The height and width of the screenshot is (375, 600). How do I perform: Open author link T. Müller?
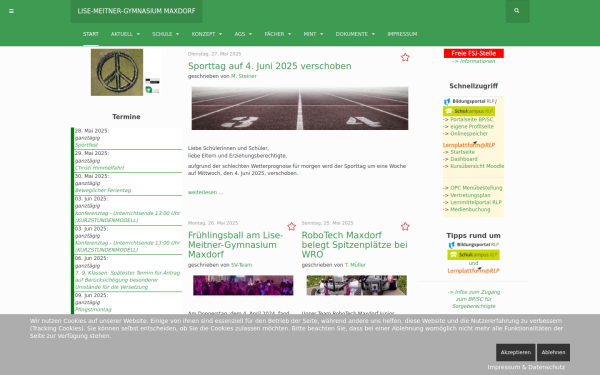[x=355, y=265]
